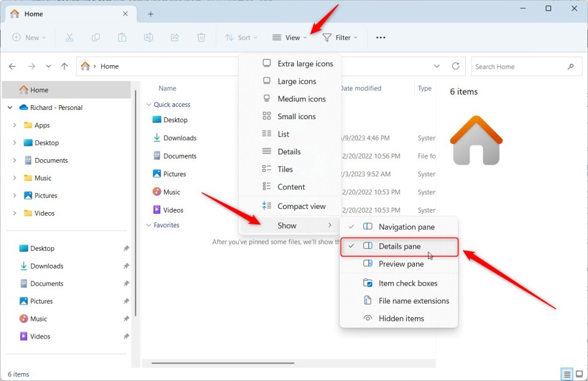The width and height of the screenshot is (588, 381).
Task: Choose Compact view in View menu
Action: click(x=301, y=206)
